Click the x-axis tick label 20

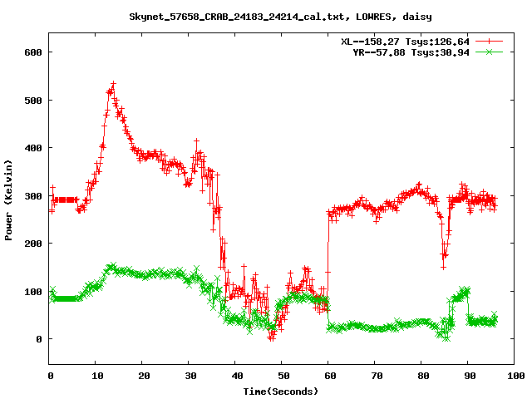144,376
